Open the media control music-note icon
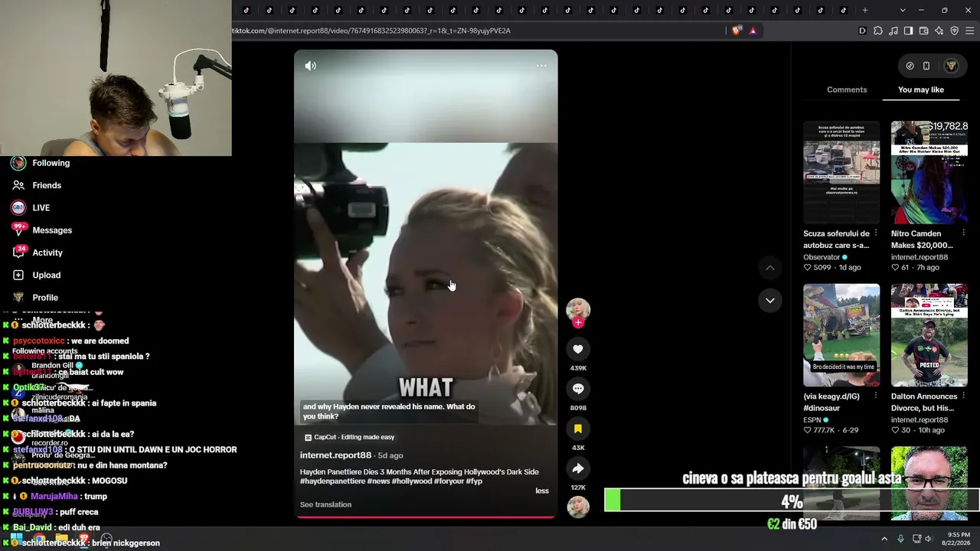 point(893,31)
